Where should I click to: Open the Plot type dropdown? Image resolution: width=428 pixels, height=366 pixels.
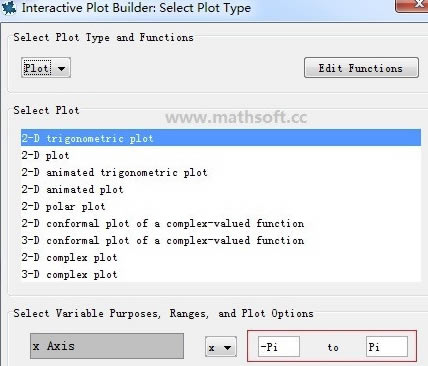[x=46, y=68]
